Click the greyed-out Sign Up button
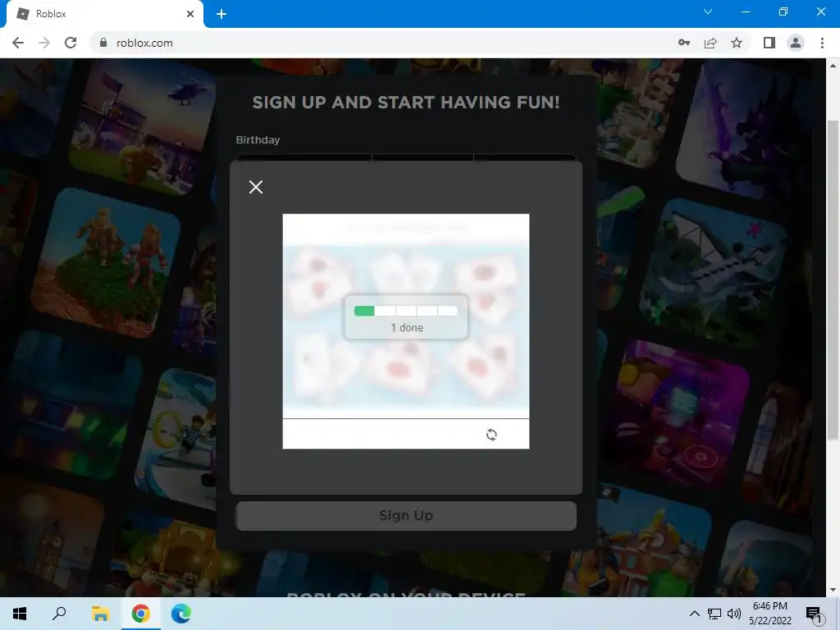840x630 pixels. coord(406,515)
